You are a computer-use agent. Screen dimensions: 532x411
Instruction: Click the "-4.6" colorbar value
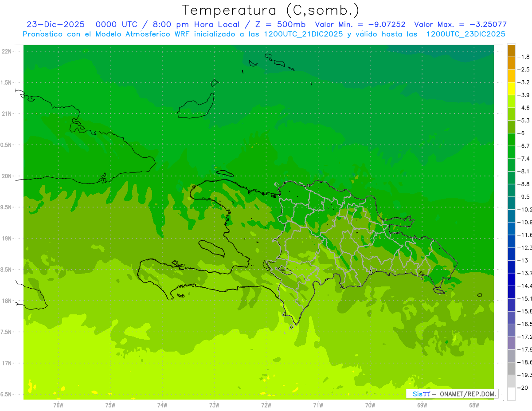[524, 108]
